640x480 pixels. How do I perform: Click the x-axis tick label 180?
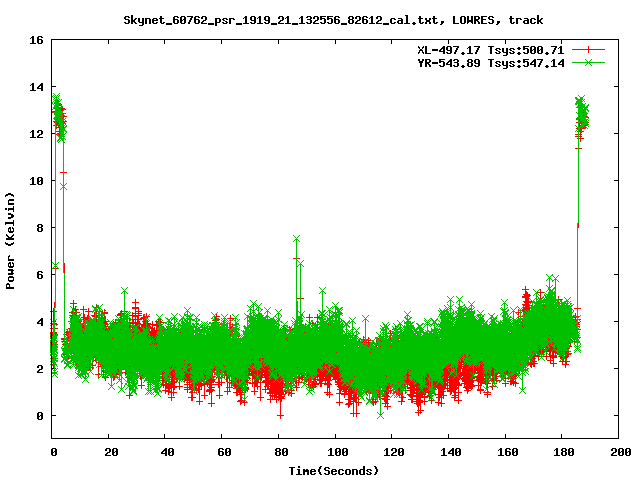click(564, 452)
